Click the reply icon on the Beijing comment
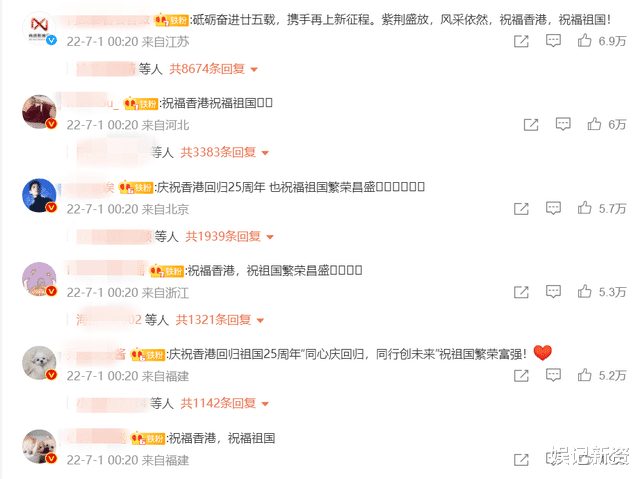The height and width of the screenshot is (479, 640). pyautogui.click(x=553, y=208)
